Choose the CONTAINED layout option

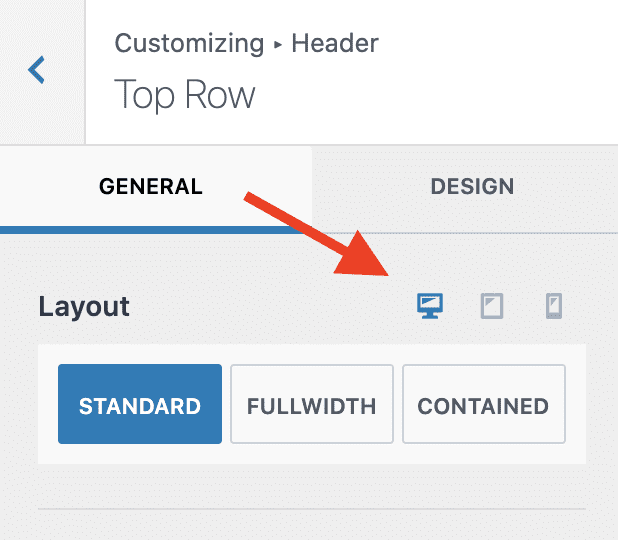pos(484,404)
